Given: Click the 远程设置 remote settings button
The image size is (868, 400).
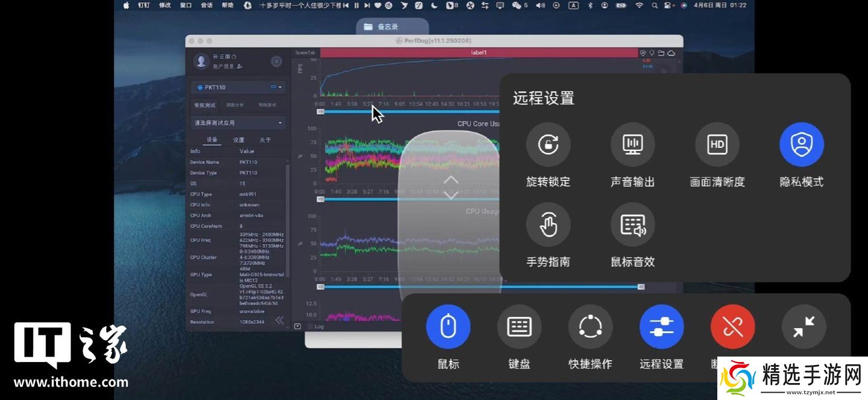Looking at the screenshot, I should (661, 327).
